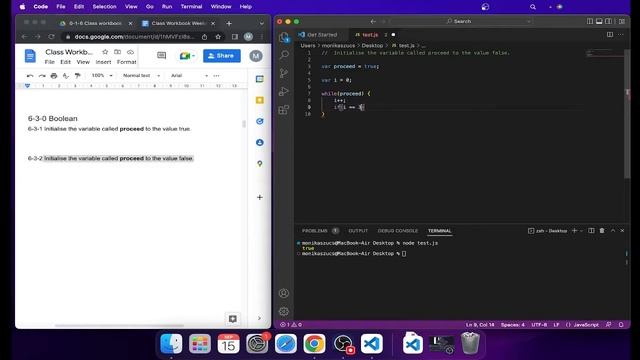
Task: Toggle VS Code secondary side bar
Action: 609,21
